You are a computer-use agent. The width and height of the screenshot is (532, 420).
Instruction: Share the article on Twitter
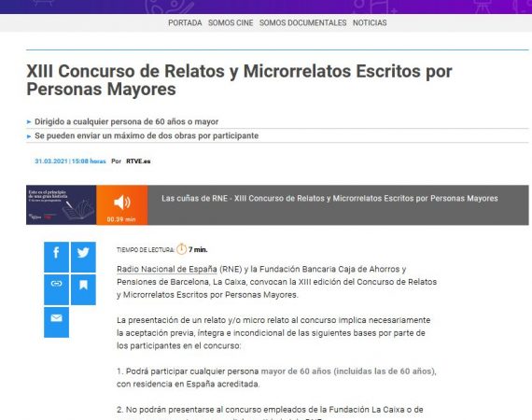[83, 257]
